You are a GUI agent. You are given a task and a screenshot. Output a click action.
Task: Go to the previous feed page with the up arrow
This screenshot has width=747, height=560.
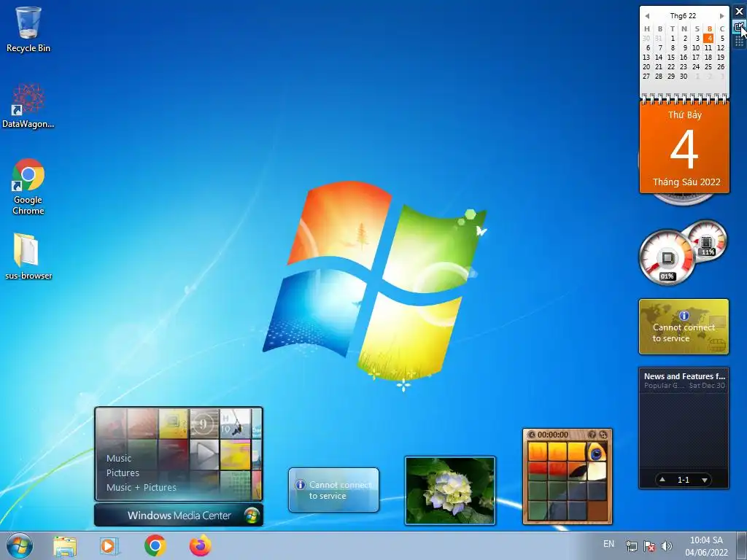[x=662, y=480]
